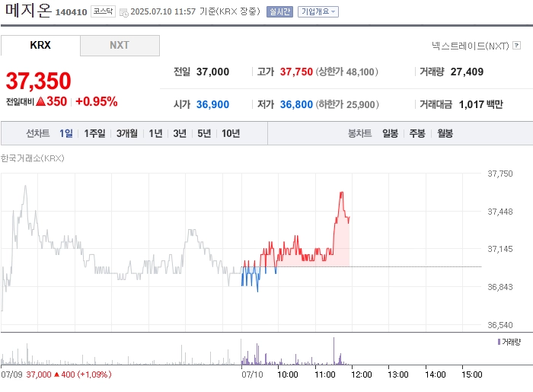Screen dimensions: 533x392
Task: Click the 2025.07.10 11:57 timestamp
Action: tap(163, 11)
